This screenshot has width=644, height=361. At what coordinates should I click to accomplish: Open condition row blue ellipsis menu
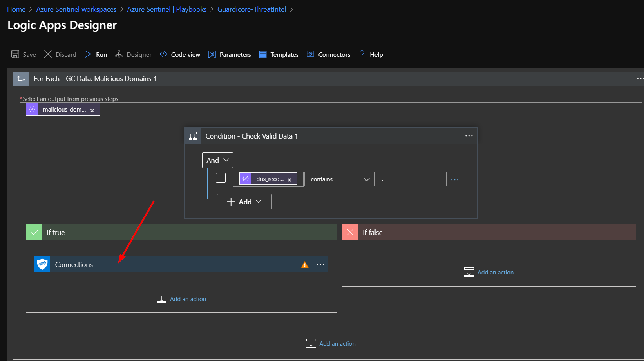coord(455,180)
